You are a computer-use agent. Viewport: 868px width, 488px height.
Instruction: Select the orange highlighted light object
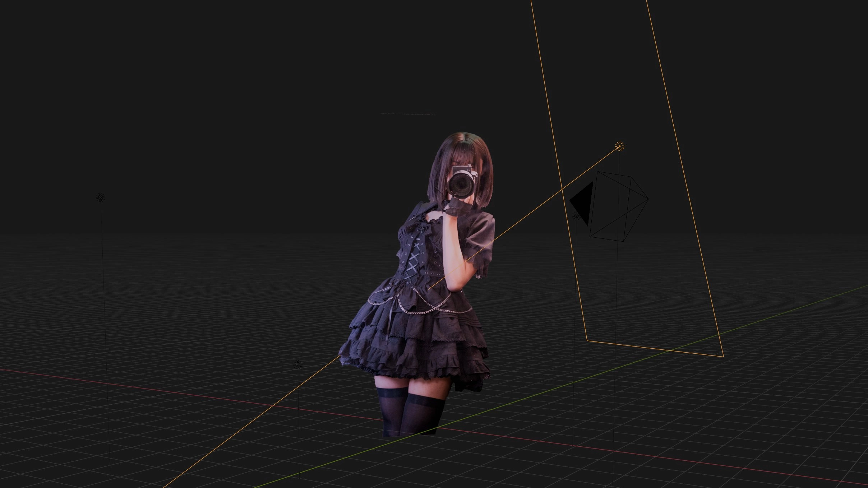pos(619,146)
